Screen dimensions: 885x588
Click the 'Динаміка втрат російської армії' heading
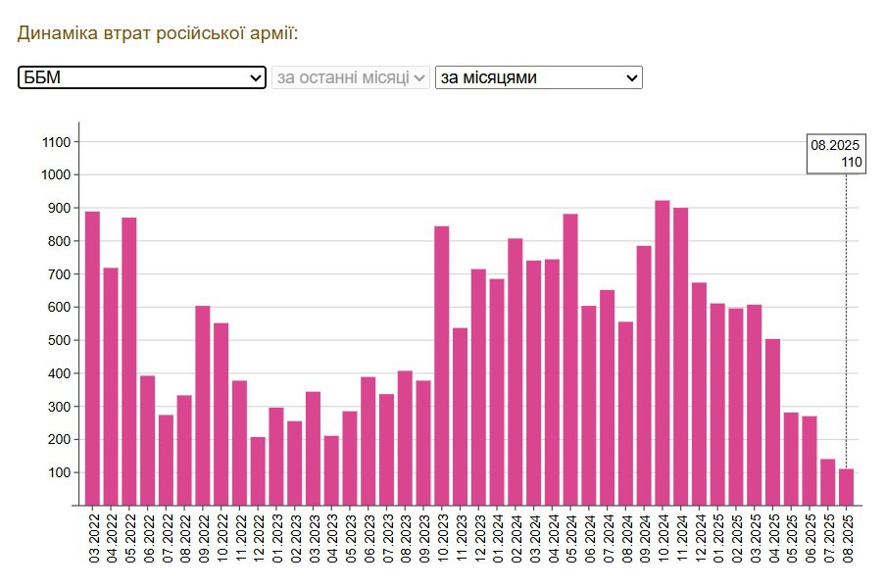pos(158,33)
